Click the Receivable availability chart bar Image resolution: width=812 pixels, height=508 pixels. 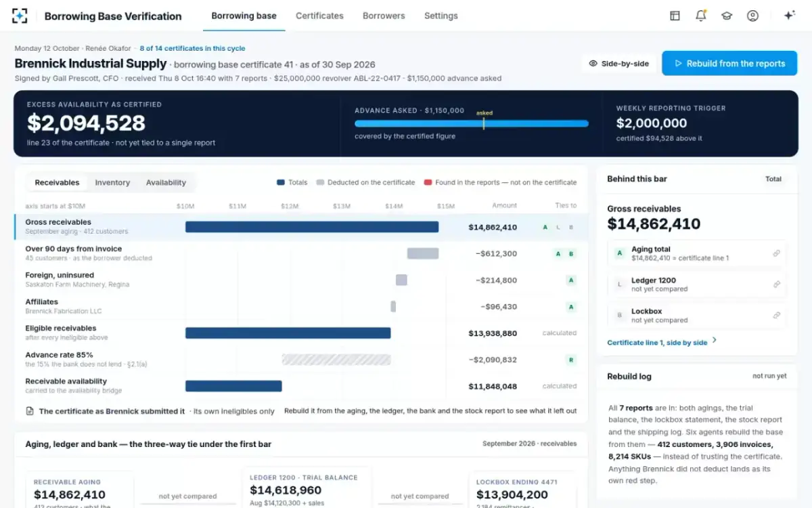tap(233, 386)
